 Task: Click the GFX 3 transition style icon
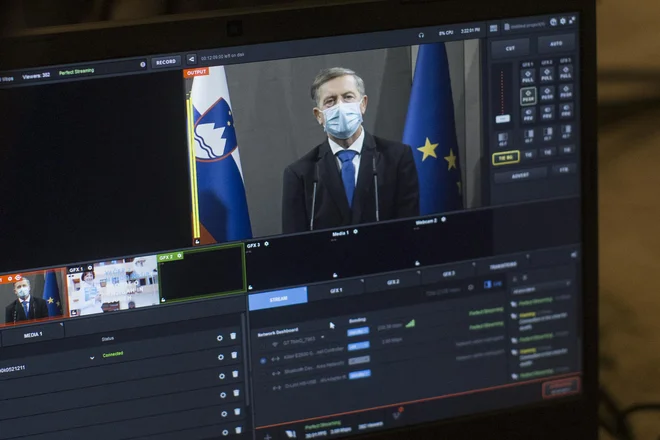click(566, 131)
